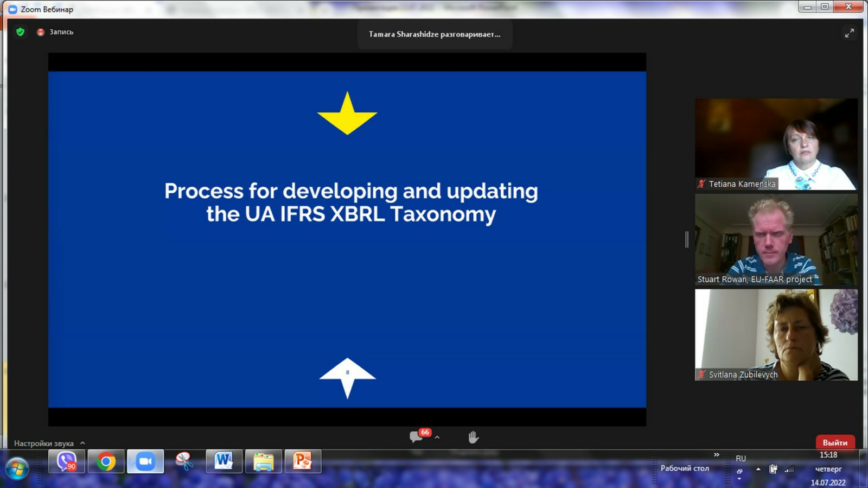Select Tetiana Kamenska's video thumbnail

click(x=776, y=144)
